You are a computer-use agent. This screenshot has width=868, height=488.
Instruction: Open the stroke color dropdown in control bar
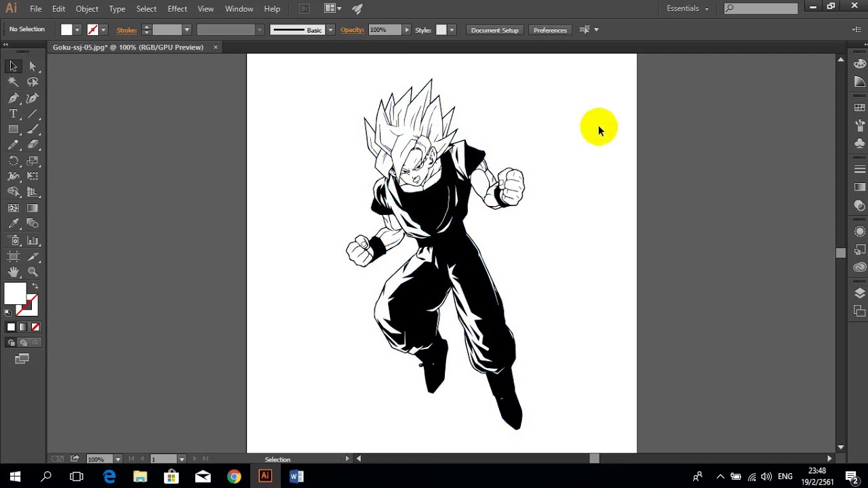coord(103,30)
